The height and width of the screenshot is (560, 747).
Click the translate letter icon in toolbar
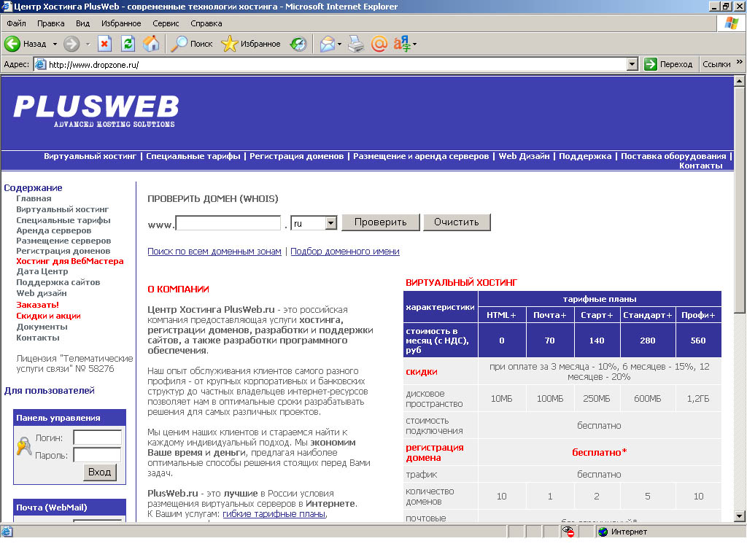402,44
